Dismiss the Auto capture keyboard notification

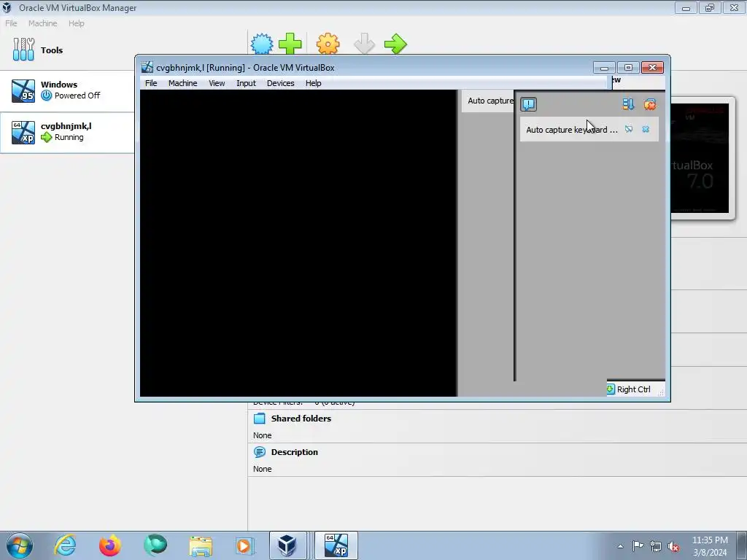coord(646,129)
